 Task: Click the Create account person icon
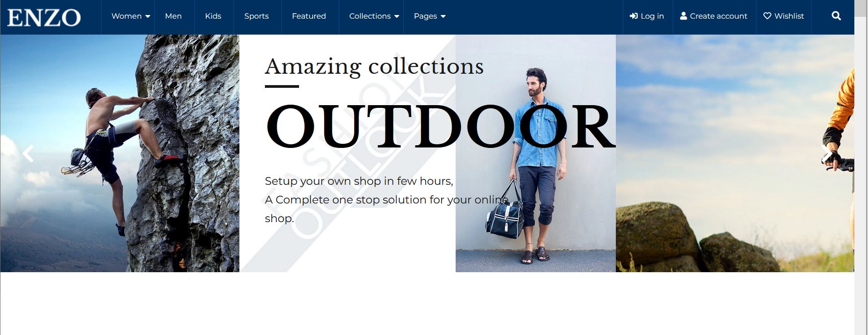tap(683, 16)
